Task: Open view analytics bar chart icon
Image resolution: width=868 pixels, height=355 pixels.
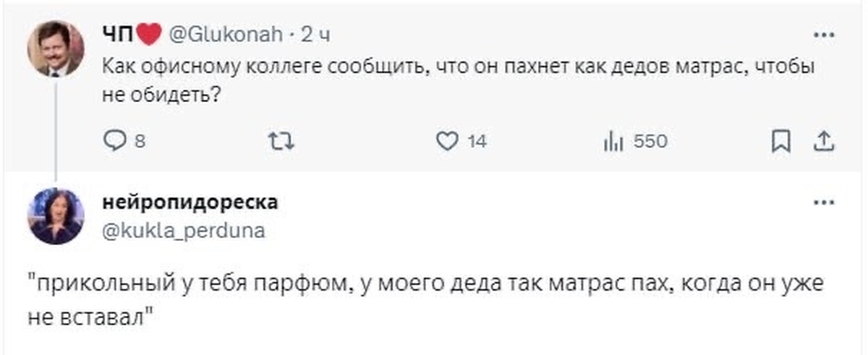Action: 612,142
